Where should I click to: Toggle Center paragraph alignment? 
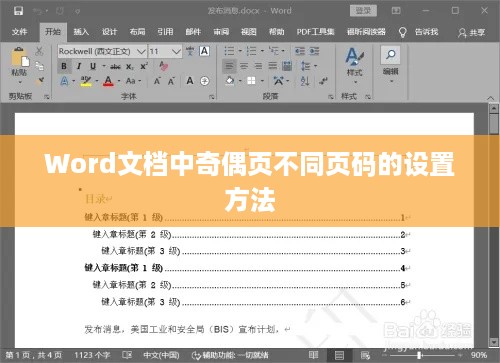click(x=244, y=66)
